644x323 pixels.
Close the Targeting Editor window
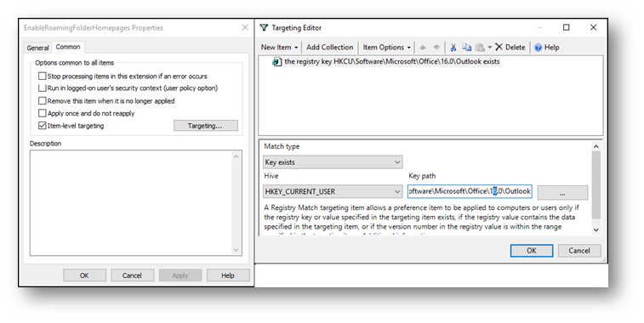point(593,27)
